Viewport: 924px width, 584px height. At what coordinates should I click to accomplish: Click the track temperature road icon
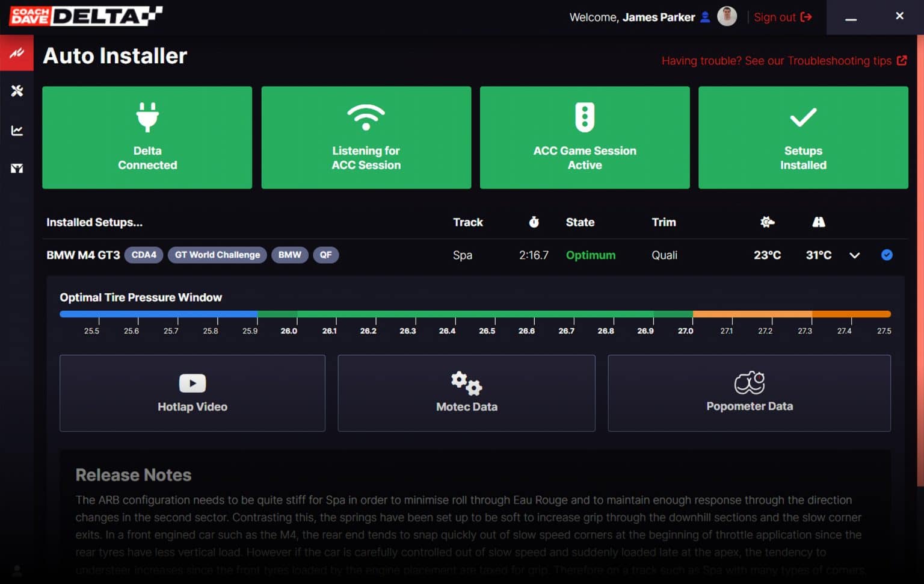(x=818, y=222)
